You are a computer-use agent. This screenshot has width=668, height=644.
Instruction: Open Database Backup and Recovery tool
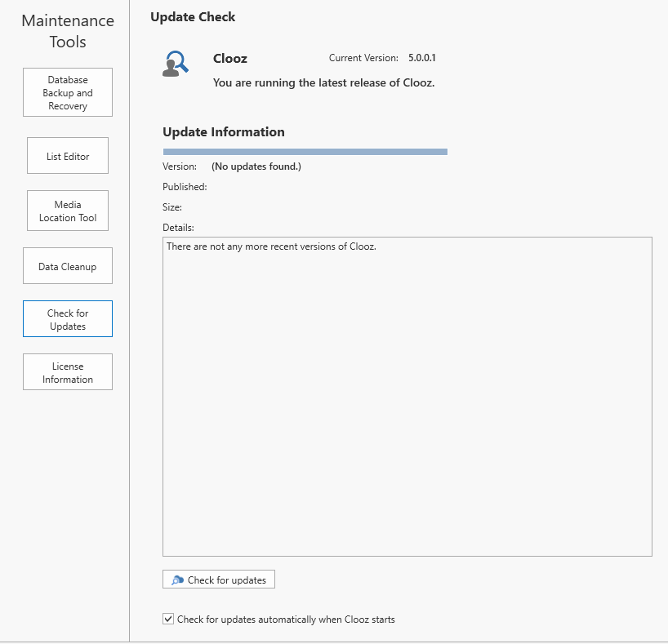coord(68,93)
